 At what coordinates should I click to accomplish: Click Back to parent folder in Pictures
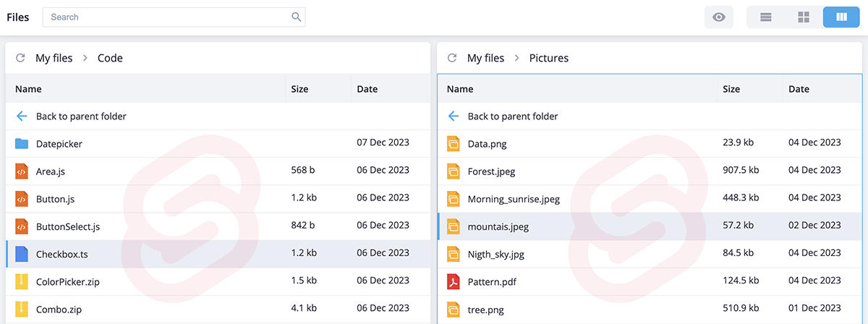click(x=513, y=116)
